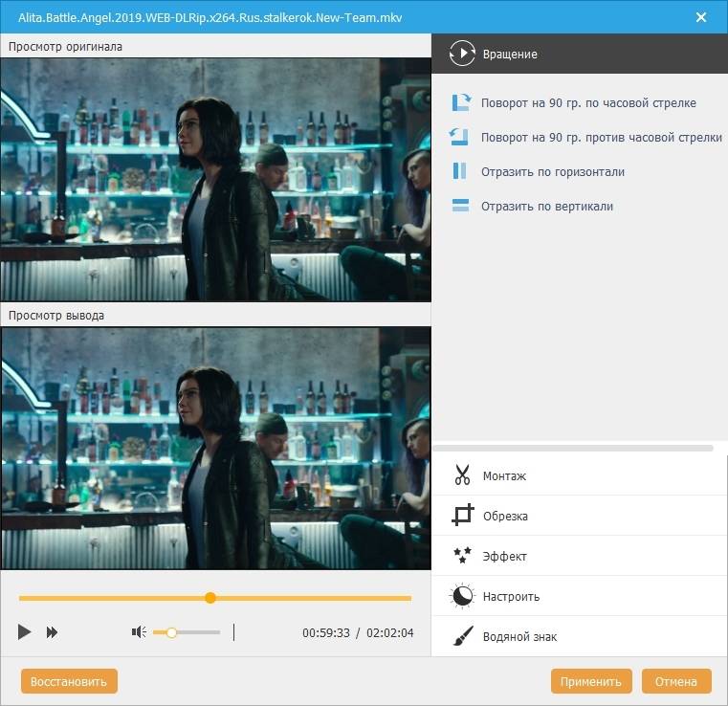
Task: Click the 'Просмотр оригинала' label
Action: point(65,47)
